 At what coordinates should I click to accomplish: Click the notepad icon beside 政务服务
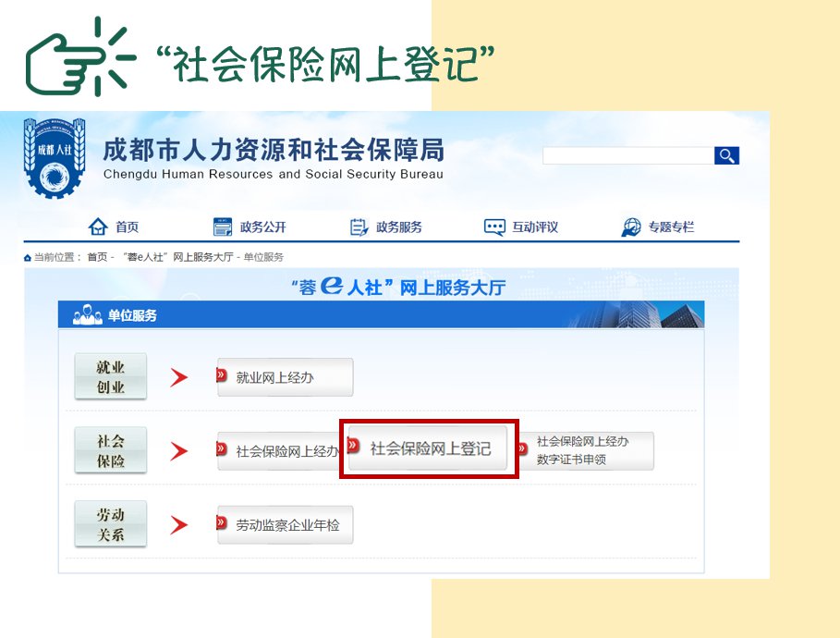359,227
